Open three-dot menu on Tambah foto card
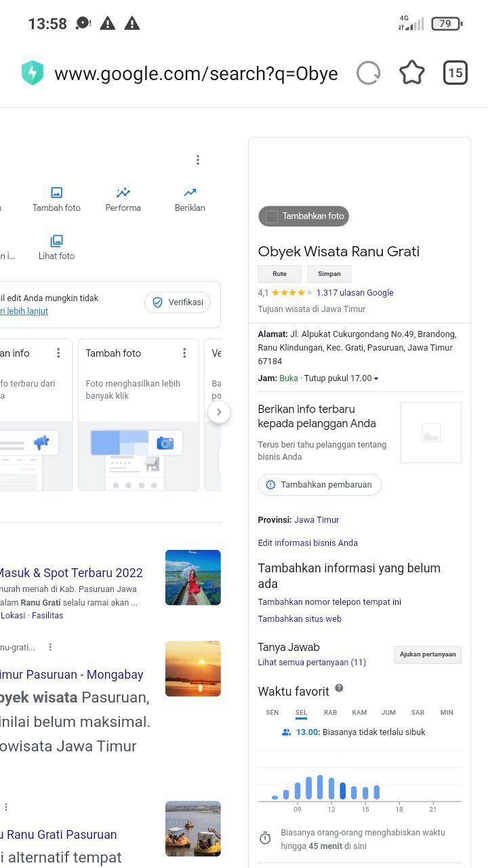 (x=184, y=353)
